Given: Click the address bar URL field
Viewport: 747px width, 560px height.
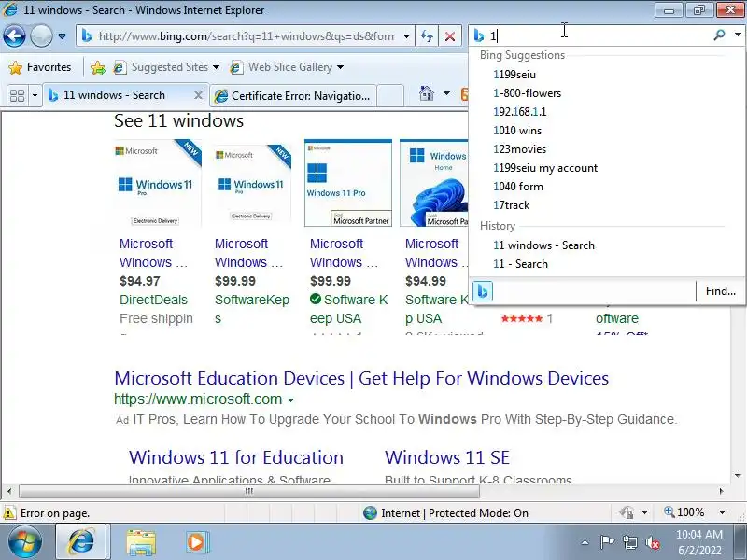Looking at the screenshot, I should click(247, 36).
